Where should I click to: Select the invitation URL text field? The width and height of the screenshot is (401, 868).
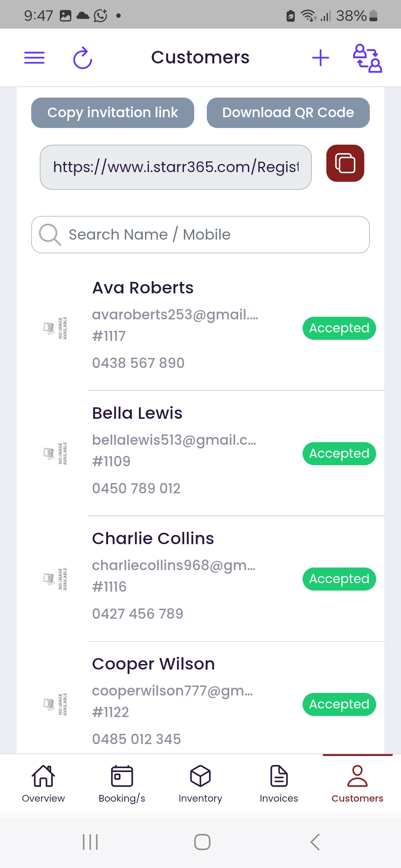pos(176,167)
